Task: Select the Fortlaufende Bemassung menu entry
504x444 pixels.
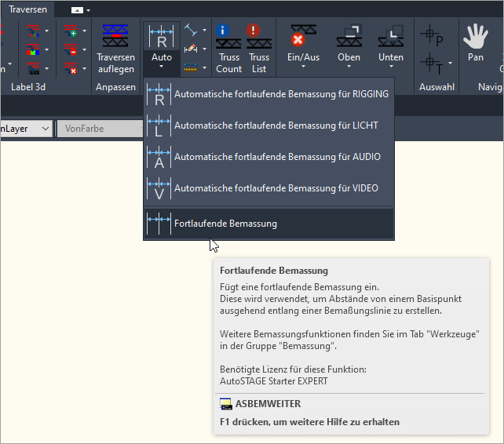Action: [x=268, y=224]
